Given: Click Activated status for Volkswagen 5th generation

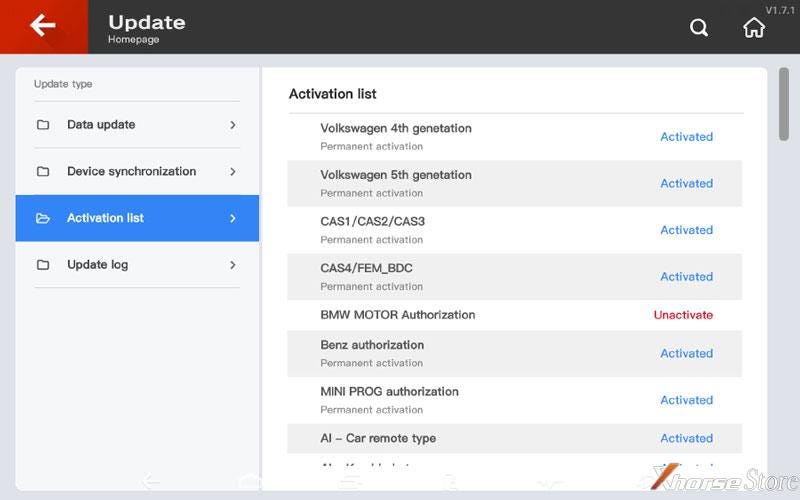Looking at the screenshot, I should 686,183.
